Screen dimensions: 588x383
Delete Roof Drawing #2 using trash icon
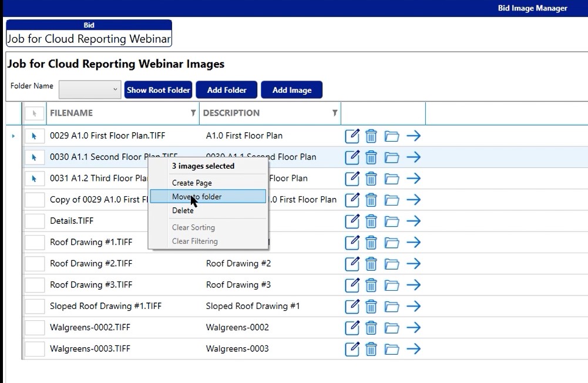coord(371,264)
